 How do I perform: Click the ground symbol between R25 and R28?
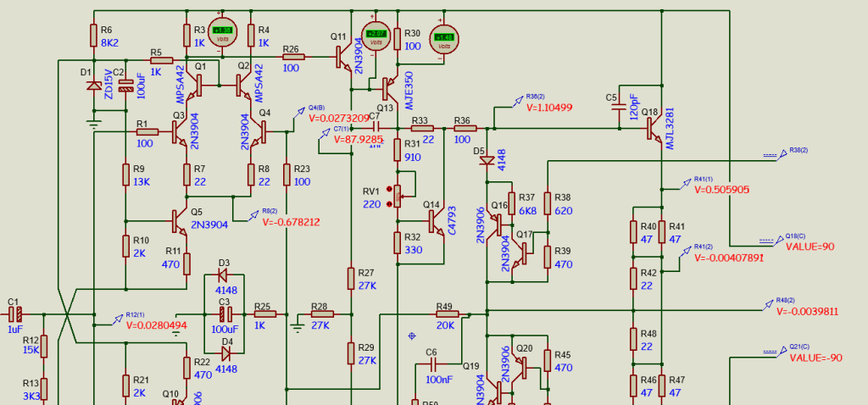[x=298, y=323]
